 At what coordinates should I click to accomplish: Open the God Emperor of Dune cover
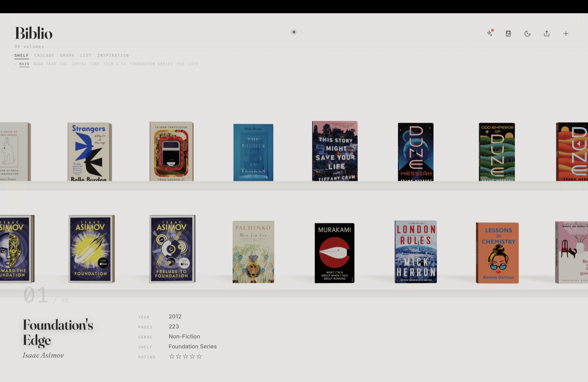(x=497, y=152)
